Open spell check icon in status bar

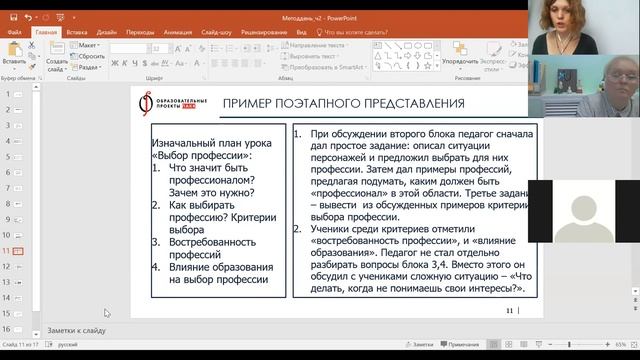point(49,344)
